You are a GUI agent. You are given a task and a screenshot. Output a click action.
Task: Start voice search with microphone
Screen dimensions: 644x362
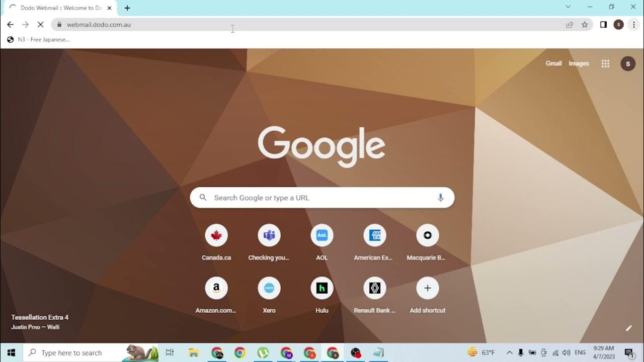tap(441, 198)
